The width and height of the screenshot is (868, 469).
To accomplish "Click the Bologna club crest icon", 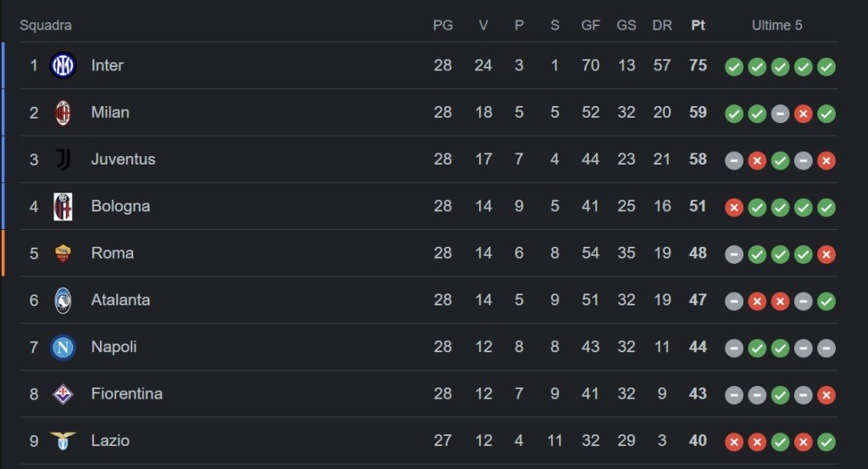I will pos(63,206).
